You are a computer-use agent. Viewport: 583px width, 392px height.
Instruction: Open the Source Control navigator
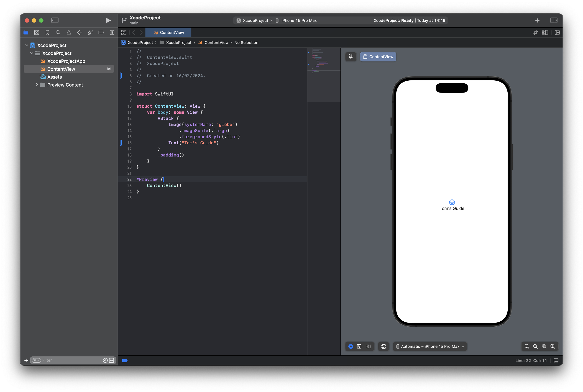[37, 33]
